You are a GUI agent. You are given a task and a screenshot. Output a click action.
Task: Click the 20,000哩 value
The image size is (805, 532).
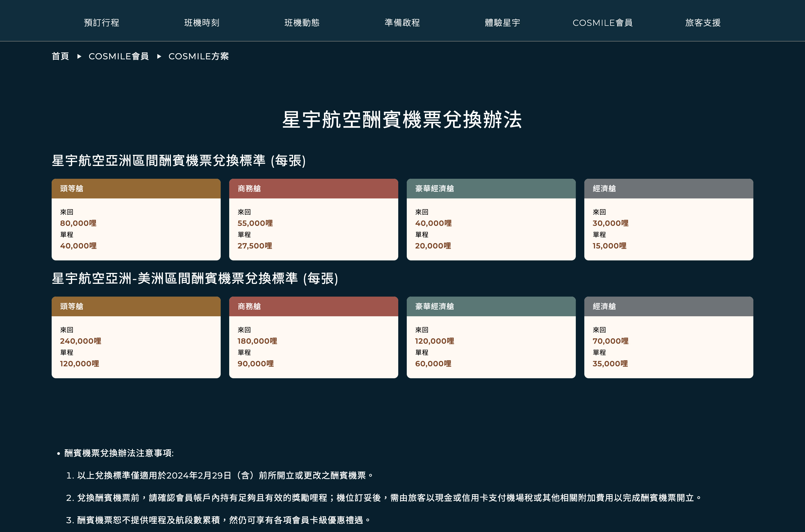[x=433, y=246]
